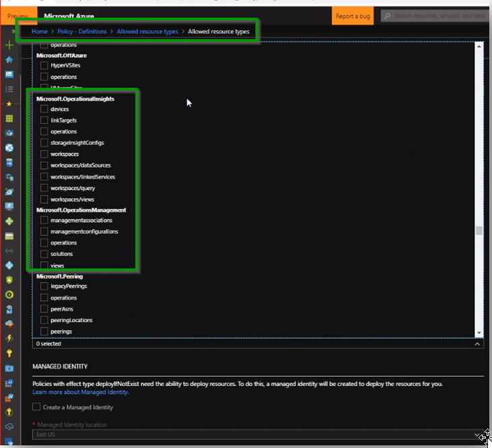Click the Microsoft.OffAzure group heading
The height and width of the screenshot is (448, 492).
pyautogui.click(x=61, y=55)
